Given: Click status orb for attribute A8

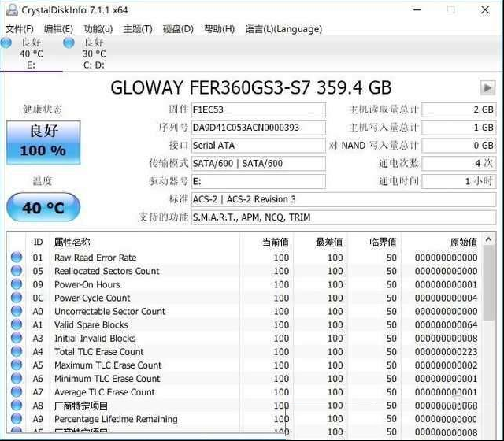Looking at the screenshot, I should [x=17, y=406].
